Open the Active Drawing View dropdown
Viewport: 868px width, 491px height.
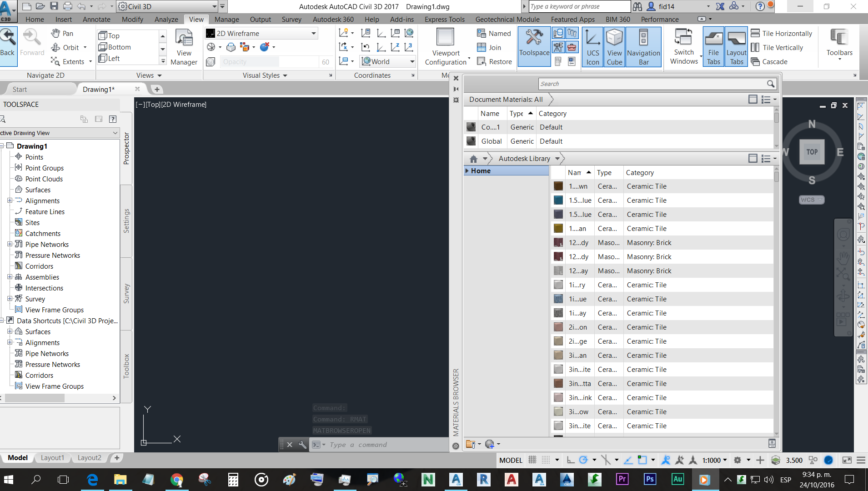[59, 133]
